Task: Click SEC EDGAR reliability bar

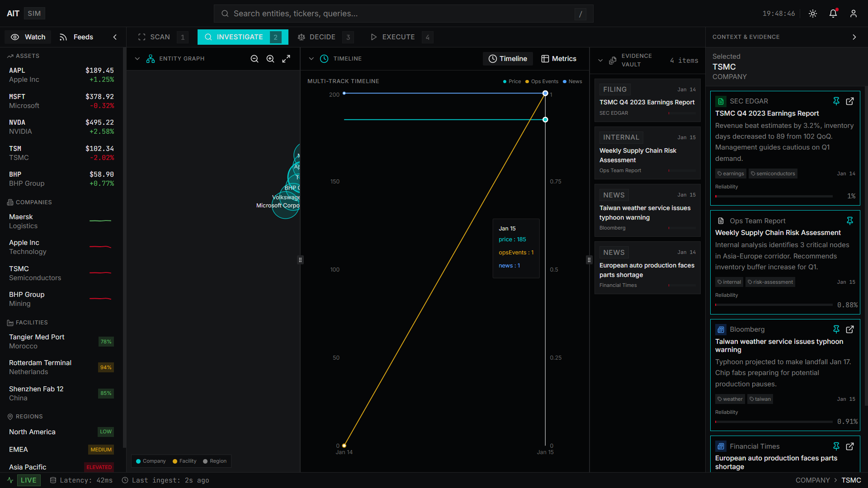Action: 774,197
